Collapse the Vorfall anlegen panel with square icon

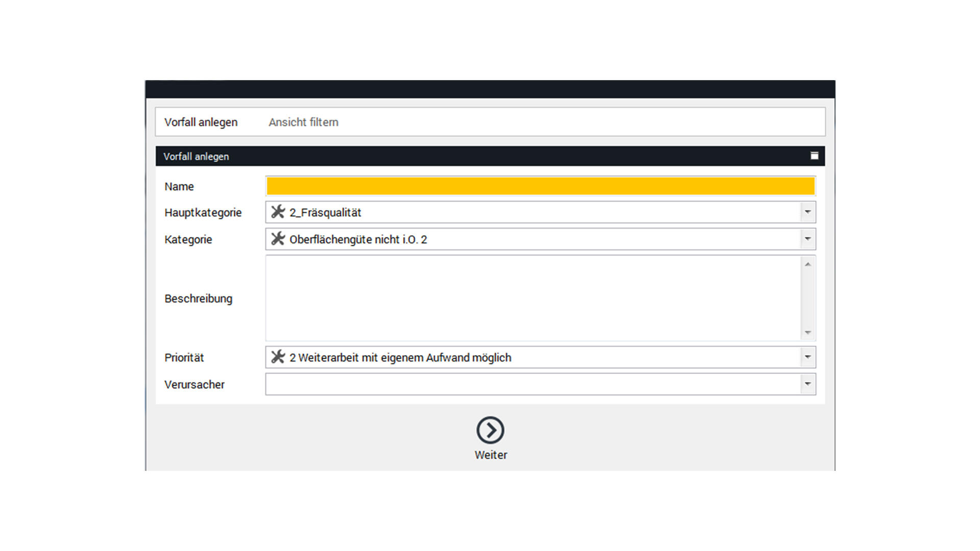pos(815,156)
